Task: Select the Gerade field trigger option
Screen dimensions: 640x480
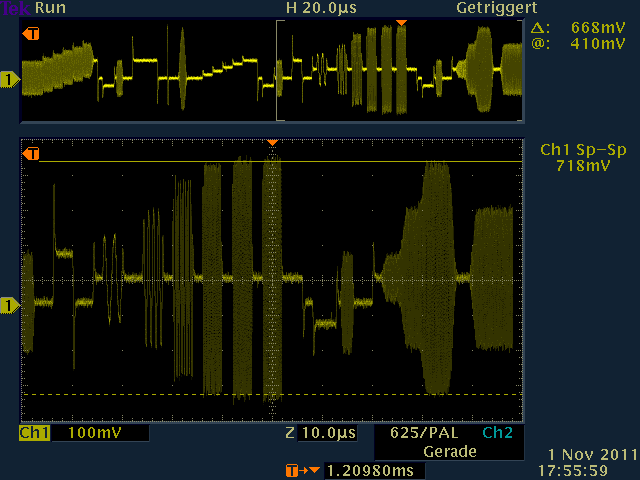Action: point(448,451)
